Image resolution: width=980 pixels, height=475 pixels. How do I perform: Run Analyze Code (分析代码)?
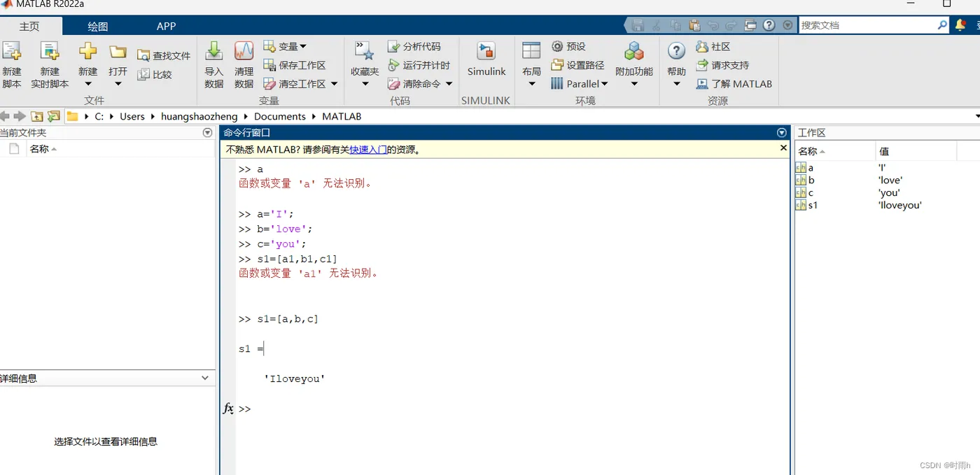click(x=414, y=46)
